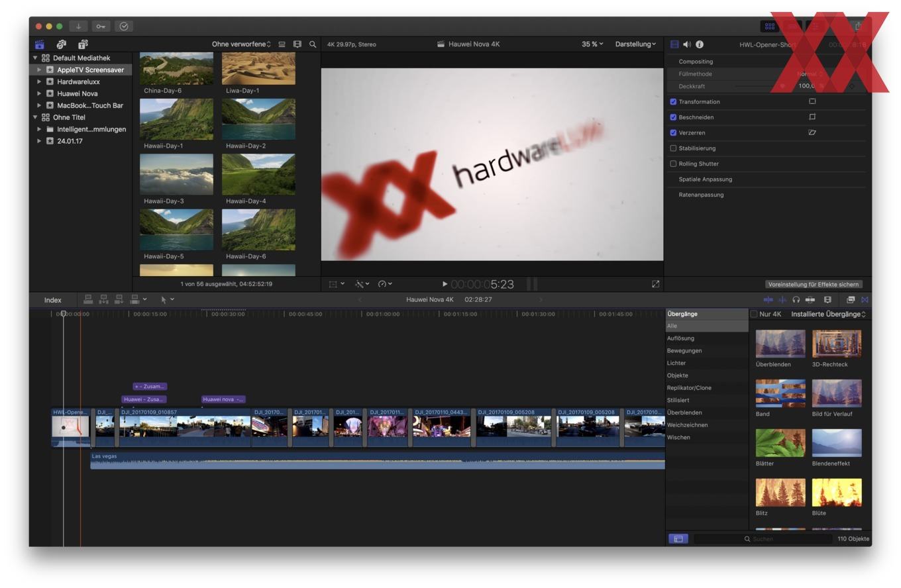Show the video inspector tab icon
The height and width of the screenshot is (588, 901).
pyautogui.click(x=674, y=44)
